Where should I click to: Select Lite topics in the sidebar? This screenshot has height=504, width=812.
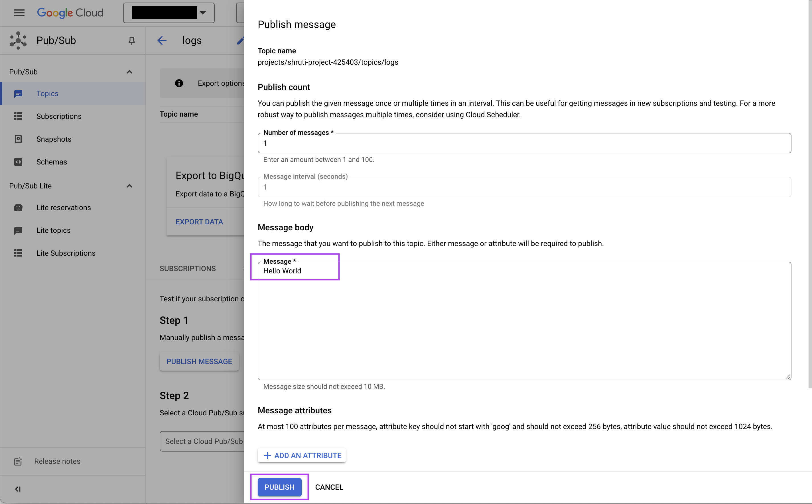(x=53, y=230)
